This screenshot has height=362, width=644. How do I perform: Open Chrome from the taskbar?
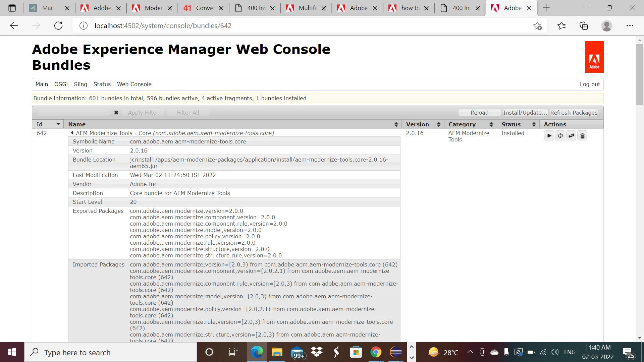pos(376,352)
